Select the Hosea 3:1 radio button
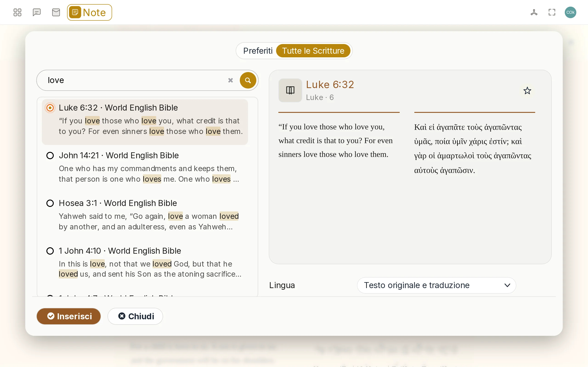The width and height of the screenshot is (588, 367). click(50, 203)
